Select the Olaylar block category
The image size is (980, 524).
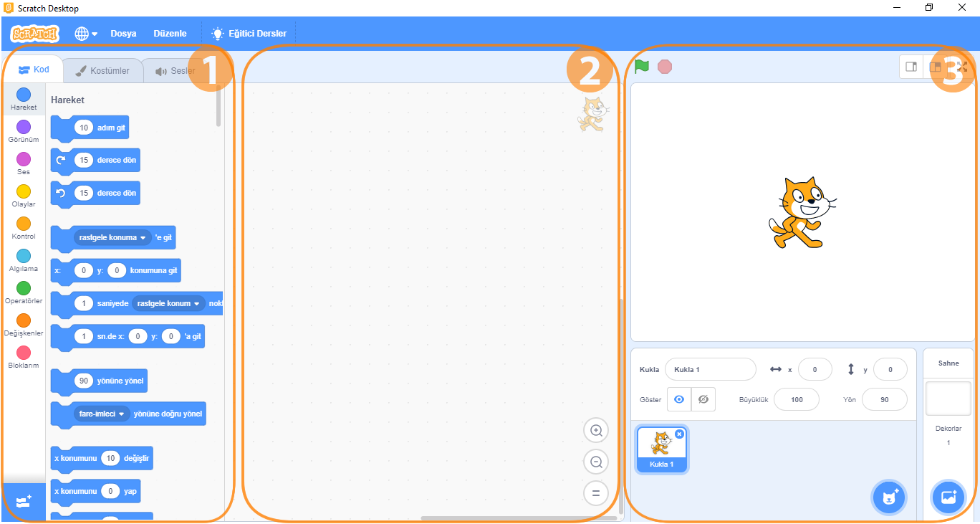(x=24, y=196)
